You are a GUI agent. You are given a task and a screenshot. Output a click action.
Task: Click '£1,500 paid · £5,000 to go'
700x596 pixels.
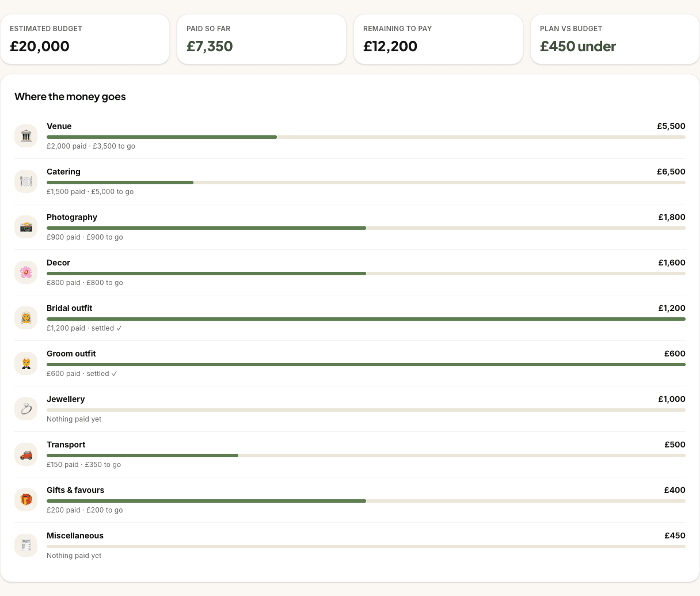coord(90,192)
